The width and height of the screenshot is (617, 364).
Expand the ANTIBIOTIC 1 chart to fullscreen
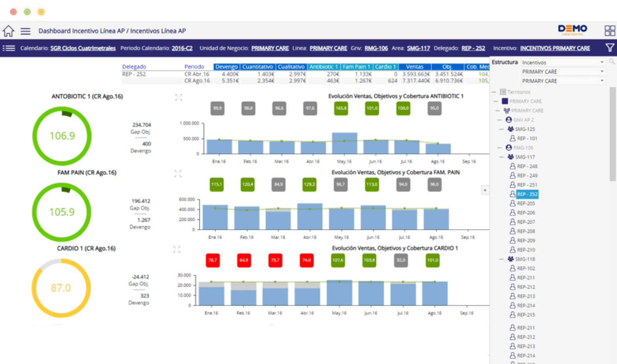[178, 98]
